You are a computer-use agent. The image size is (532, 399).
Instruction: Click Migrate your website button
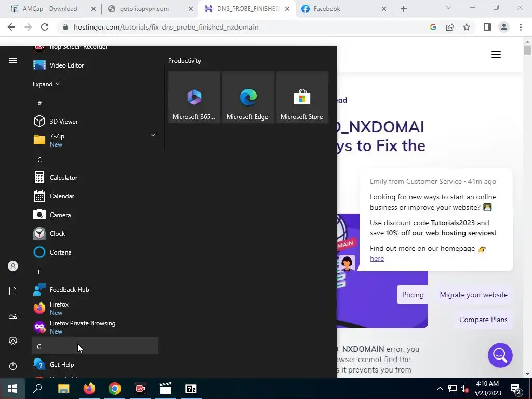pos(474,295)
